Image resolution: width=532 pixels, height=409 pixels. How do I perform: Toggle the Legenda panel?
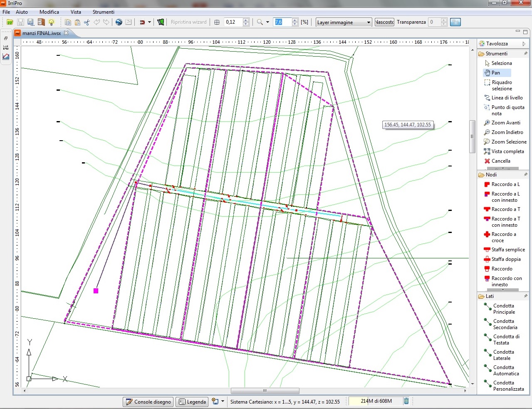click(192, 402)
